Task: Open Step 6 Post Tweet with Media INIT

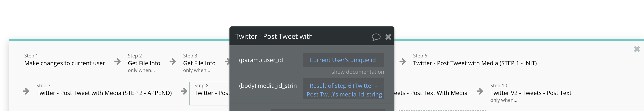Action: [474, 63]
